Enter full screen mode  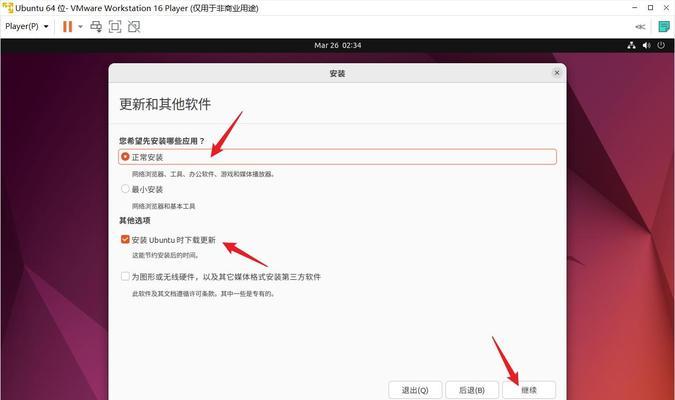pyautogui.click(x=115, y=27)
